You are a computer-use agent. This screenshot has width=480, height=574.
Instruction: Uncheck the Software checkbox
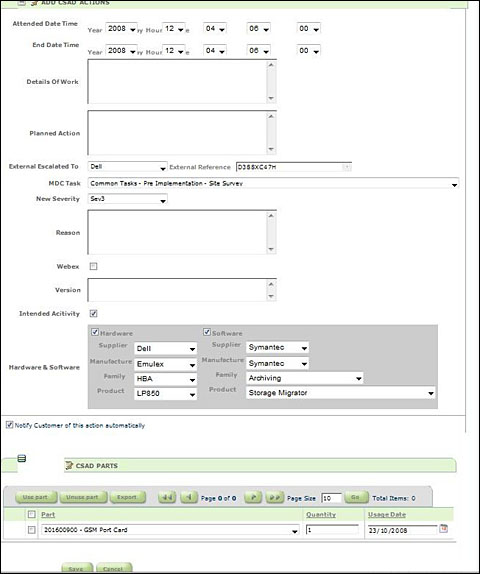pos(206,332)
